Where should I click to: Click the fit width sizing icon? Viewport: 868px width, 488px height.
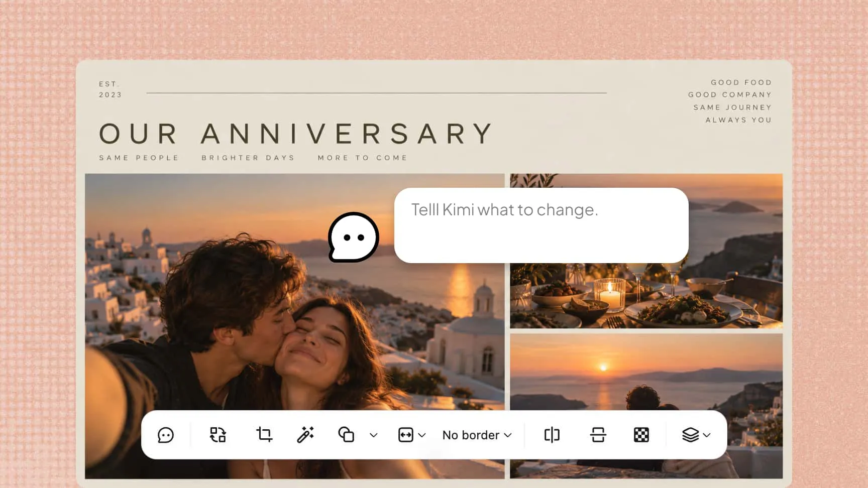tap(405, 435)
